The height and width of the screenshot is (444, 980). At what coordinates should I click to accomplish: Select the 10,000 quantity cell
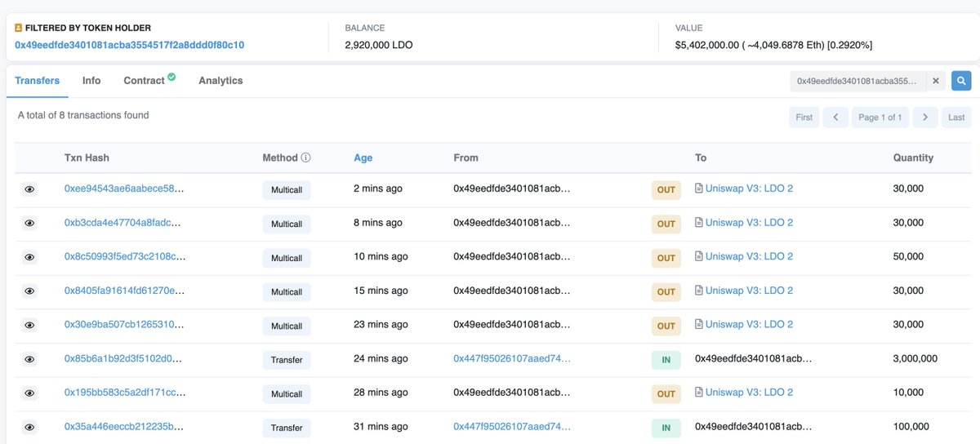tap(908, 393)
